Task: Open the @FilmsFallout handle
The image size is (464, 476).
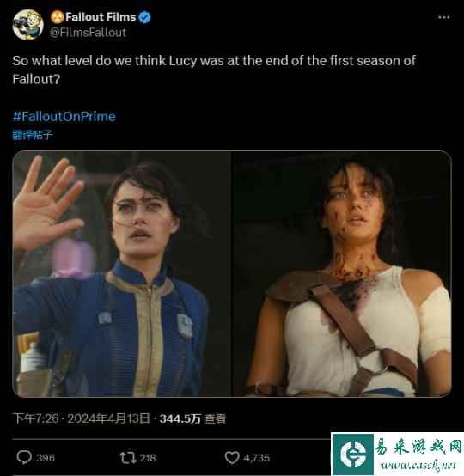Action: pos(88,33)
